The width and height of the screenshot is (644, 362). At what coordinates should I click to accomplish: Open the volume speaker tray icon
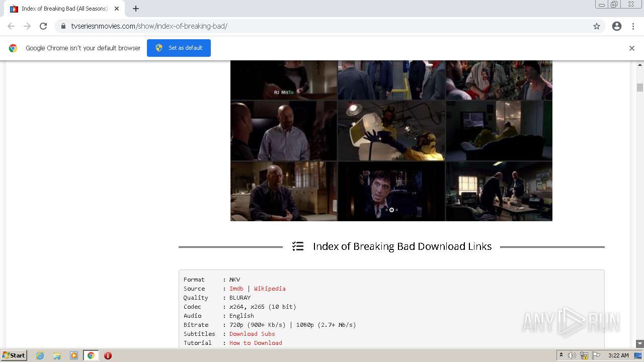(572, 355)
